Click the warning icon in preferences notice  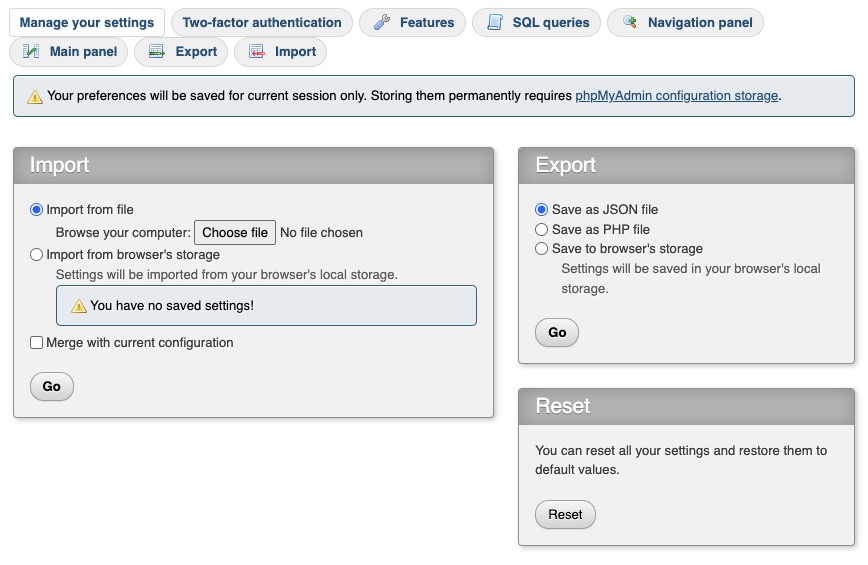(x=35, y=97)
